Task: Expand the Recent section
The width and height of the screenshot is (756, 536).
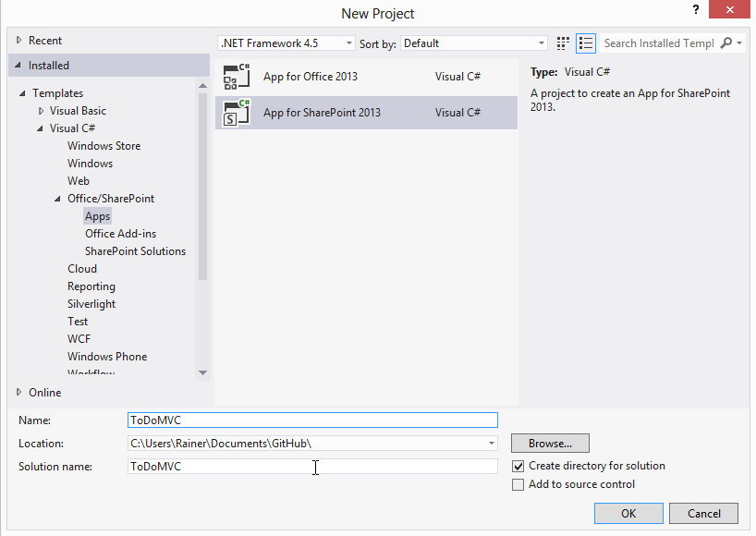Action: [18, 40]
